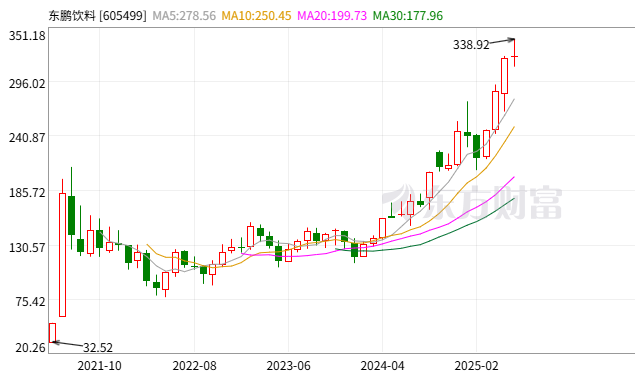Click the 20.26 price axis label
This screenshot has height=376, width=635.
click(30, 348)
